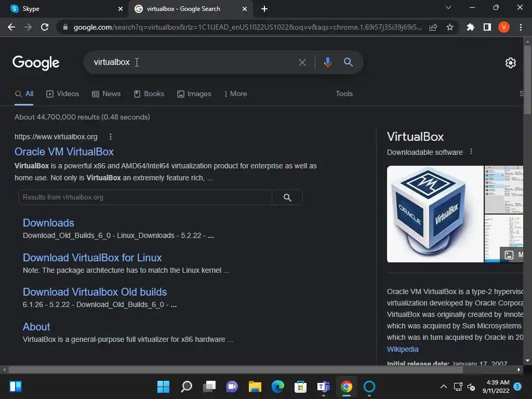532x399 pixels.
Task: Open the Windows Start menu
Action: 163,387
